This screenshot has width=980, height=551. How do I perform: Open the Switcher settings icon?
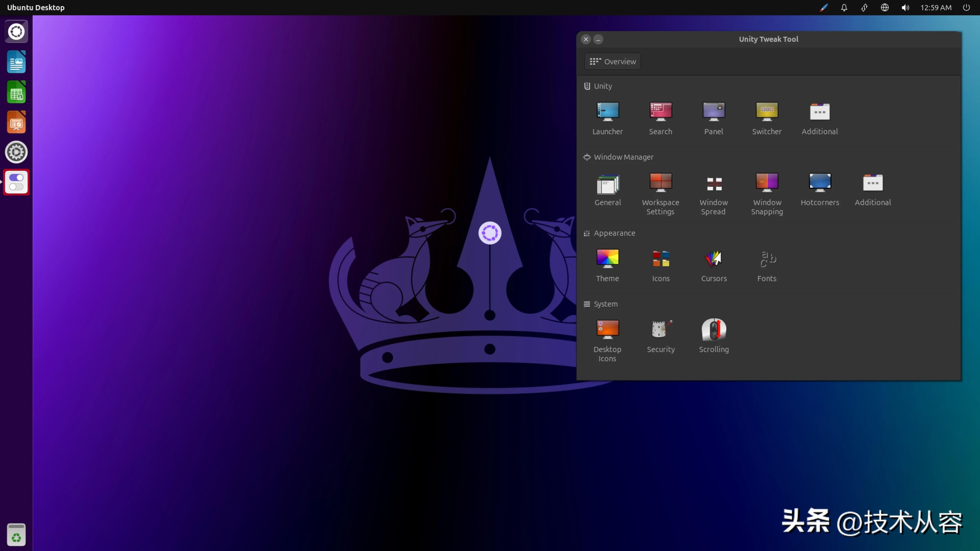pos(767,118)
